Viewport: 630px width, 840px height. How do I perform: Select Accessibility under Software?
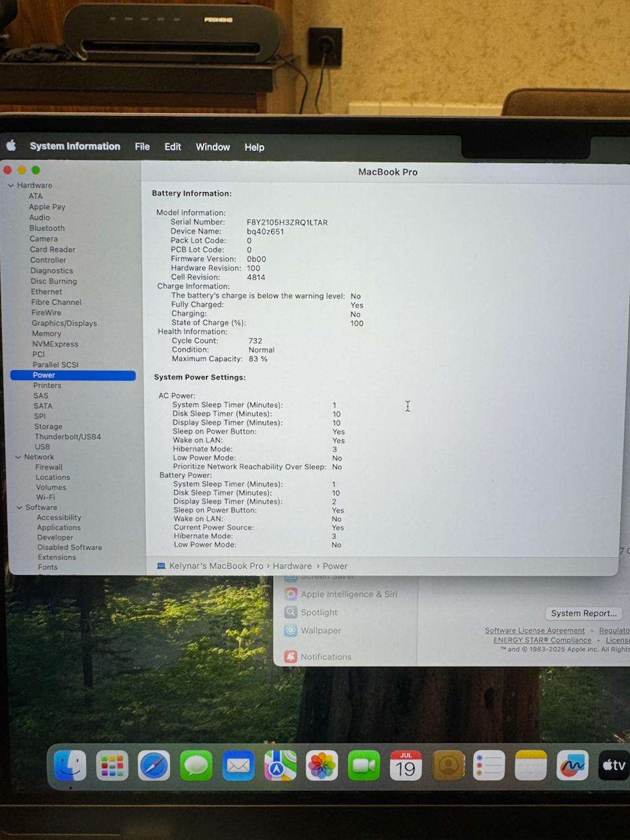point(59,517)
